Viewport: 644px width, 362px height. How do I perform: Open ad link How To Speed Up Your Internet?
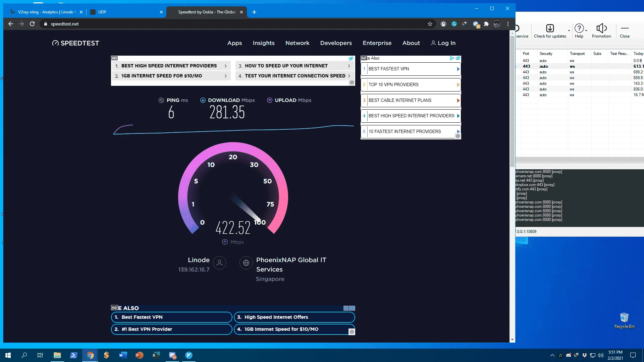tap(295, 66)
